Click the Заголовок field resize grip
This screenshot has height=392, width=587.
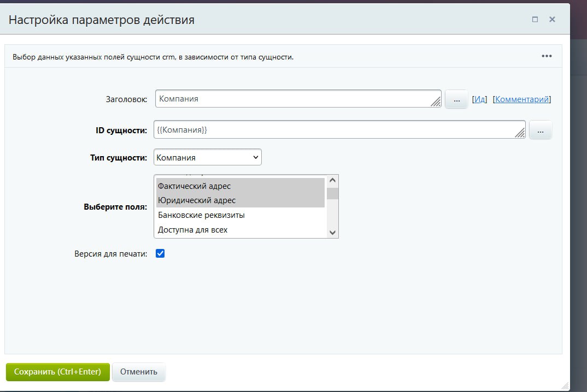pos(436,102)
